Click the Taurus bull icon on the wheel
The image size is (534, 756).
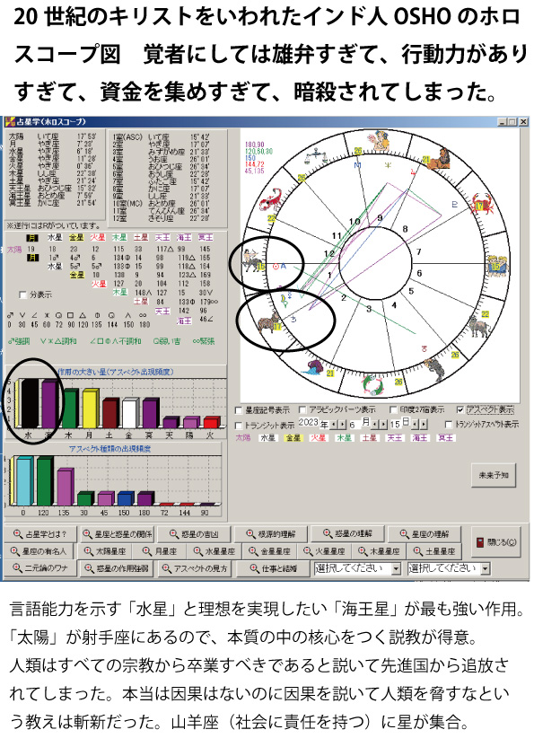coord(478,325)
